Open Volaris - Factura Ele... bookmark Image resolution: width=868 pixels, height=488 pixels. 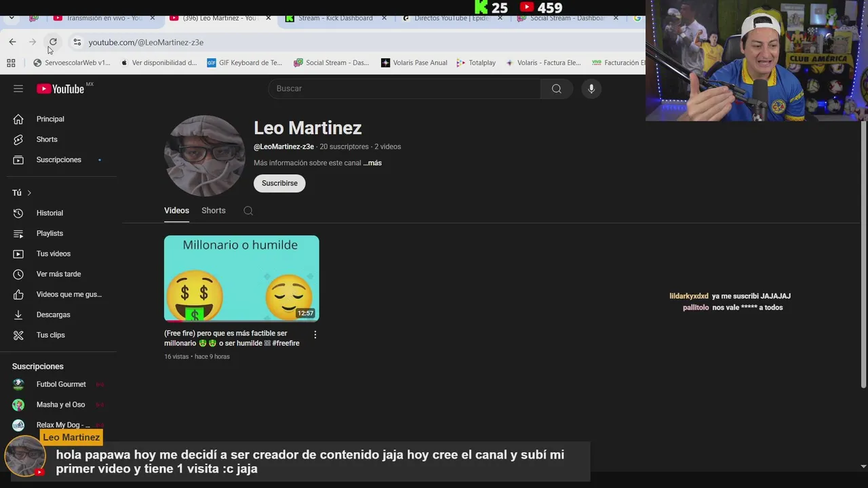(543, 62)
